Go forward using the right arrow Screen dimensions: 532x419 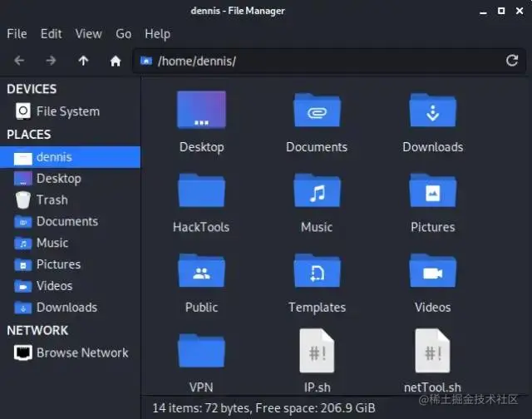coord(51,61)
